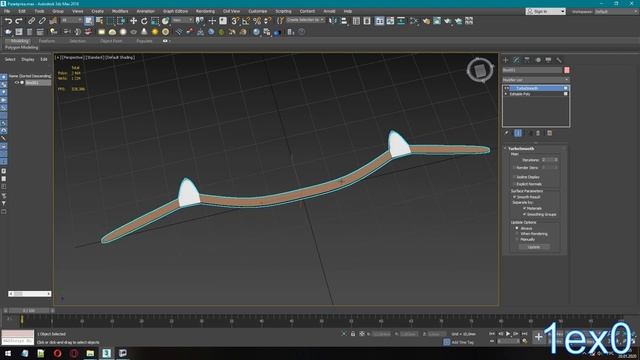640x360 pixels.
Task: Click the Mirror tool icon
Action: click(x=333, y=21)
